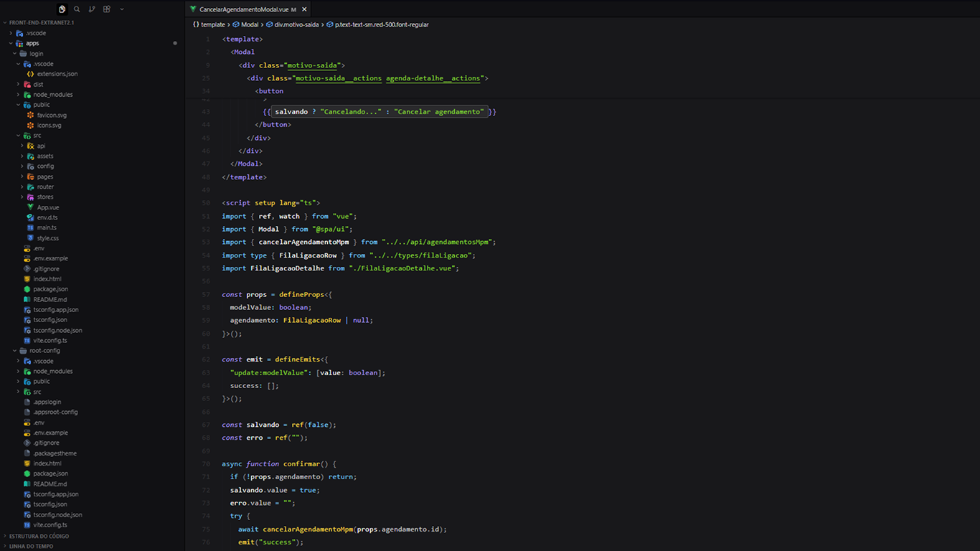Open the Extensions view icon
The image size is (980, 551).
click(x=107, y=9)
